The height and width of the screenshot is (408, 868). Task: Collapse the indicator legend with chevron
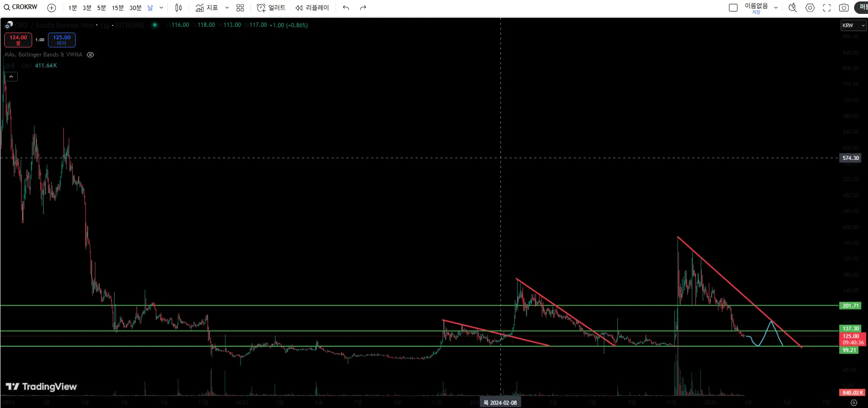pyautogui.click(x=11, y=77)
